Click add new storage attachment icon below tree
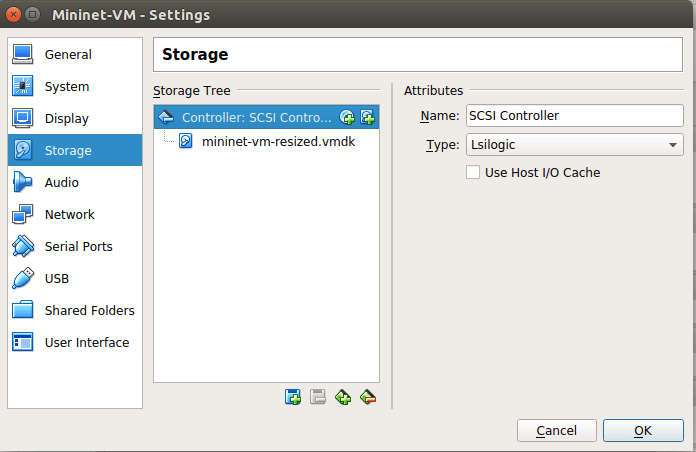Viewport: 696px width, 452px height. (293, 397)
